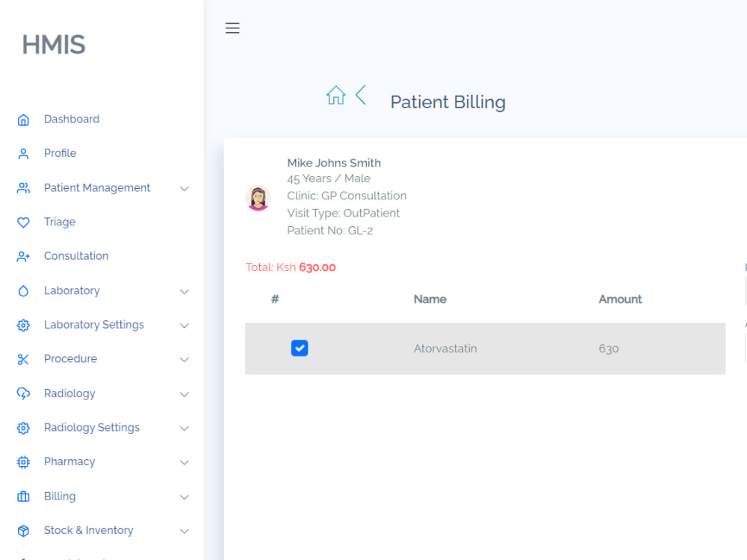Click the Stock & Inventory box icon
This screenshot has width=747, height=560.
tap(23, 531)
